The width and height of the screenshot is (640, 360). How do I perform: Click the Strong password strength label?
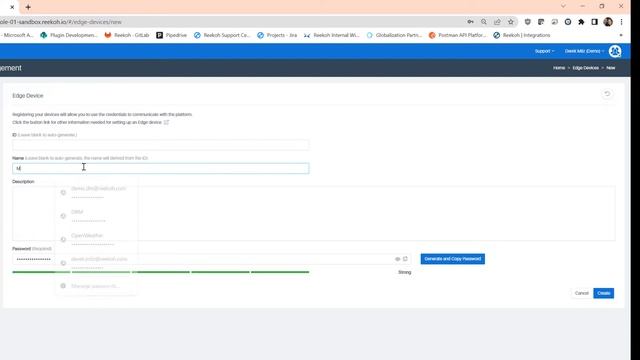(x=404, y=272)
